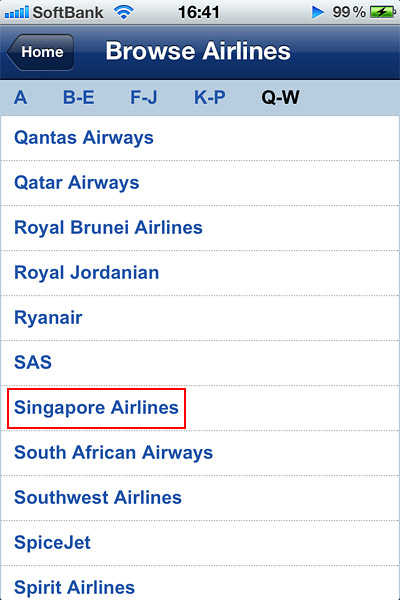Image resolution: width=400 pixels, height=600 pixels.
Task: Open Spirit Airlines
Action: [200, 583]
